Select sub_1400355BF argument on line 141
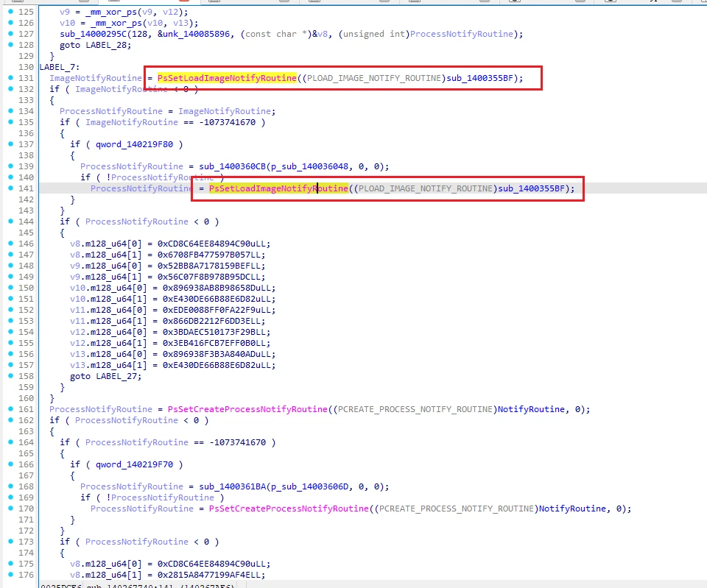This screenshot has width=707, height=588. tap(531, 188)
